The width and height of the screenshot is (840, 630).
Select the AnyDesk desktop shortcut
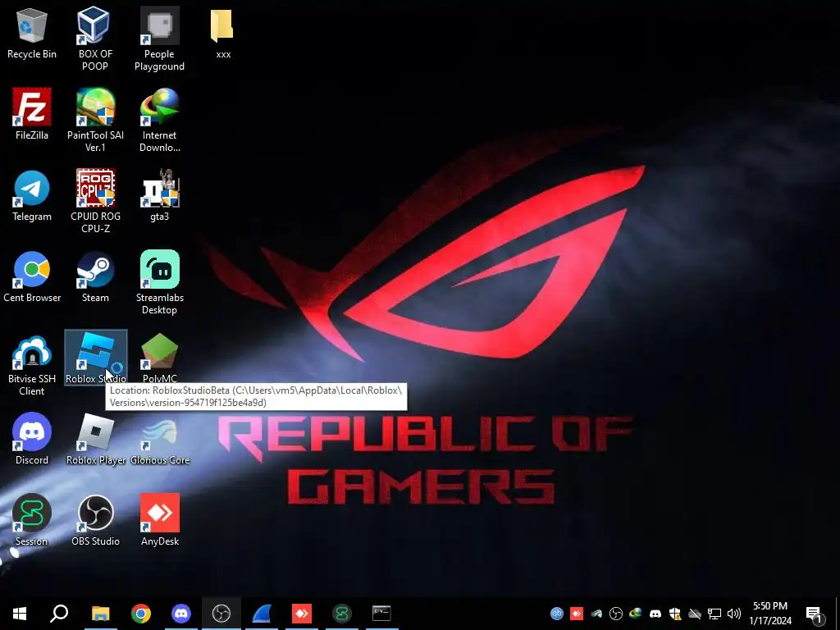[159, 521]
